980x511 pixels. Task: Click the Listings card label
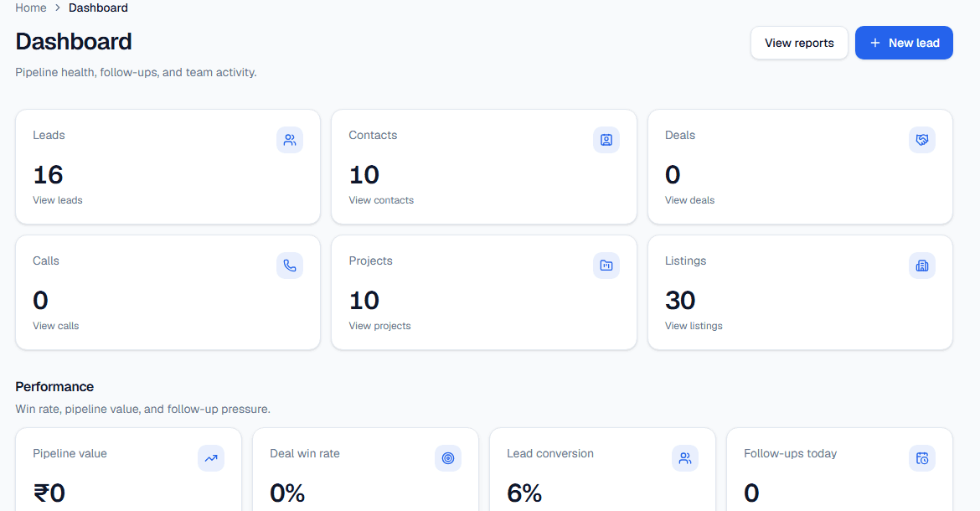click(686, 261)
